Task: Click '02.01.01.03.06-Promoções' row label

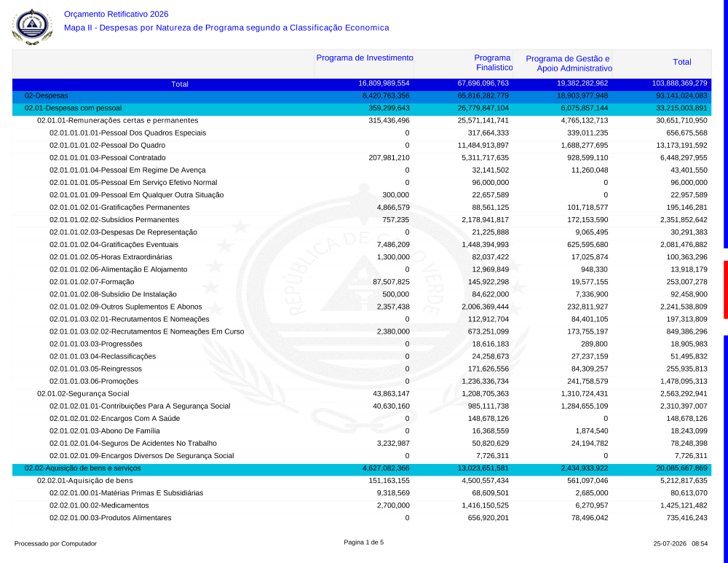Action: pos(94,382)
